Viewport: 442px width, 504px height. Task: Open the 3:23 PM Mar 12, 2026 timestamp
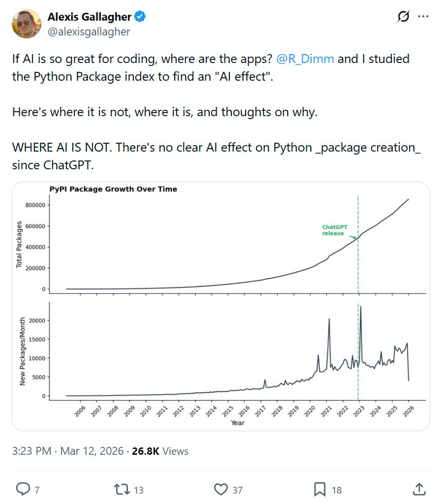coord(68,451)
